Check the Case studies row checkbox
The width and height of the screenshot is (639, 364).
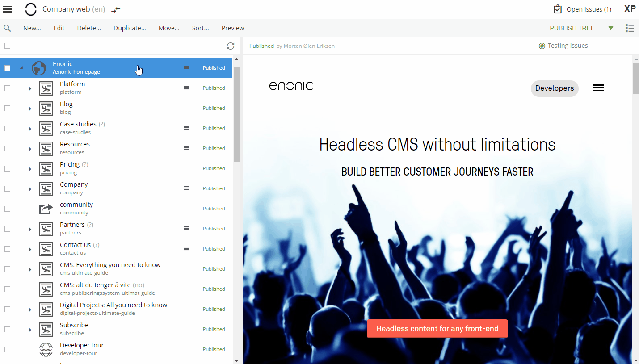pos(7,128)
